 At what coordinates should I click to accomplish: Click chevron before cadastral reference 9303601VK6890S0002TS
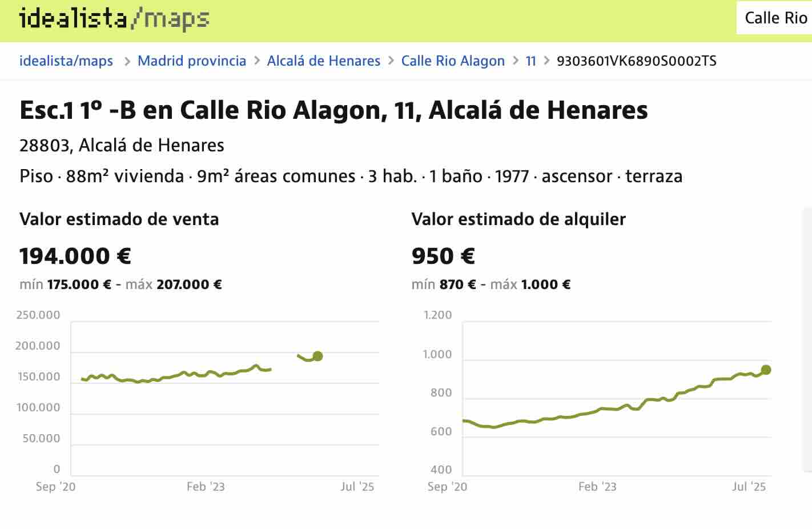(546, 61)
